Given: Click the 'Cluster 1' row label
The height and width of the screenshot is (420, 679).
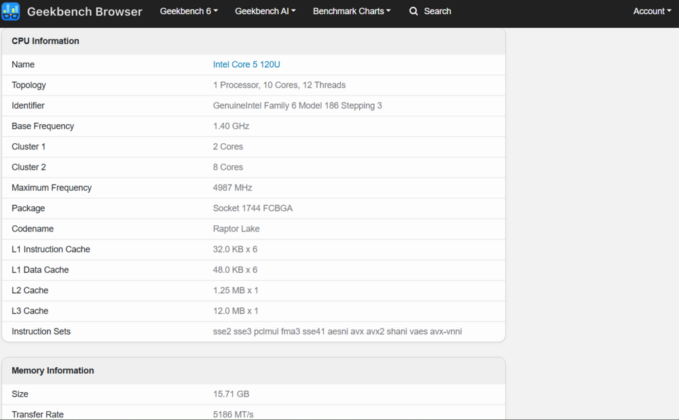Looking at the screenshot, I should click(x=29, y=147).
